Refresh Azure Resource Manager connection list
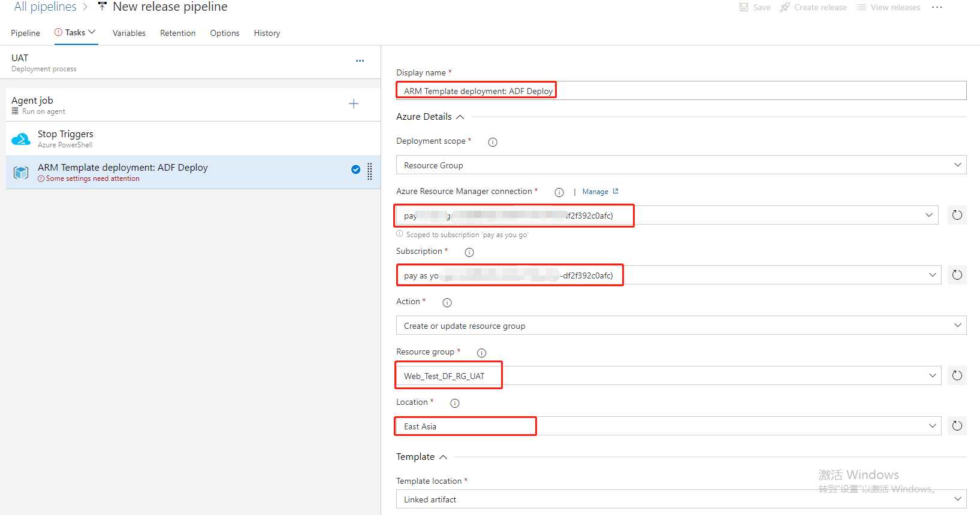 (x=957, y=215)
